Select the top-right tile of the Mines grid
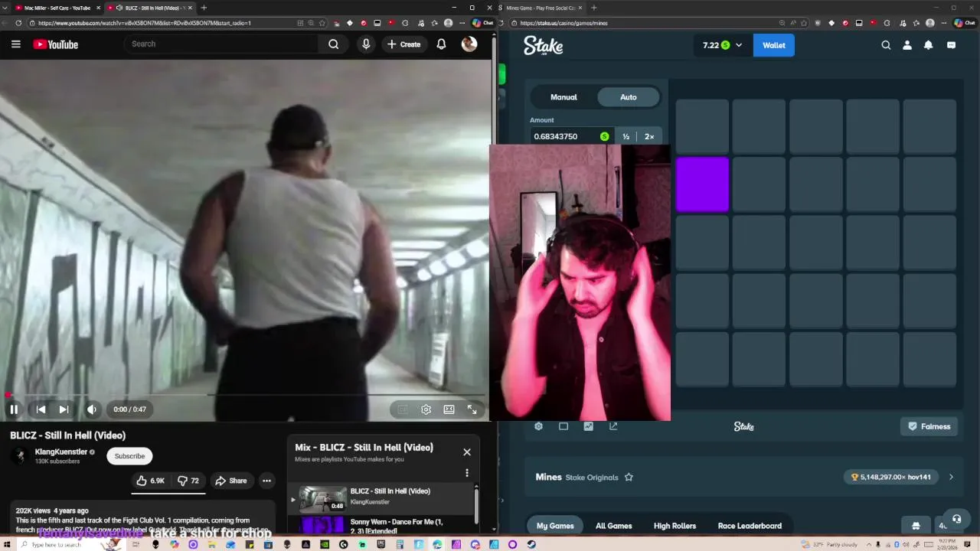Image resolution: width=980 pixels, height=551 pixels. point(929,126)
